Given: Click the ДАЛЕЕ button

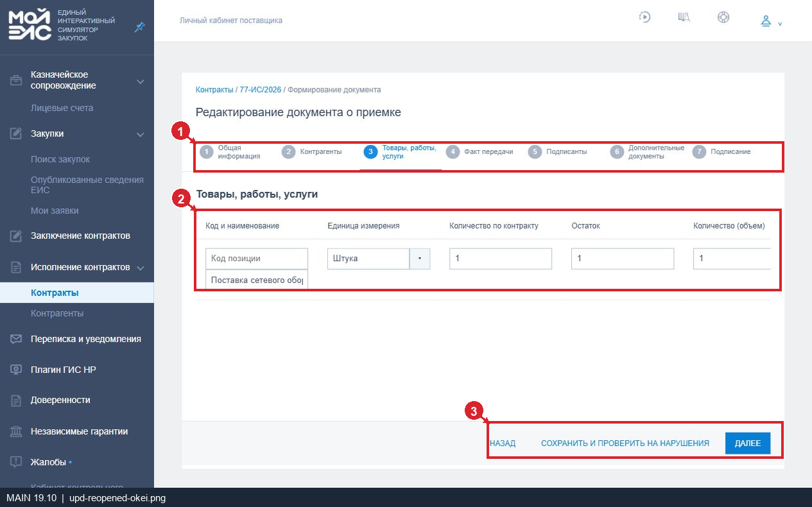Looking at the screenshot, I should [748, 443].
